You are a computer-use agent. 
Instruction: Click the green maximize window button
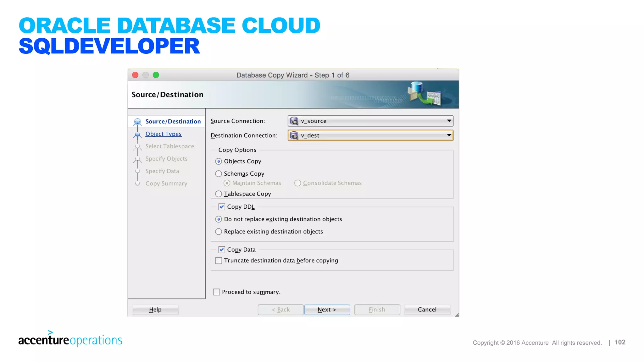pos(156,75)
